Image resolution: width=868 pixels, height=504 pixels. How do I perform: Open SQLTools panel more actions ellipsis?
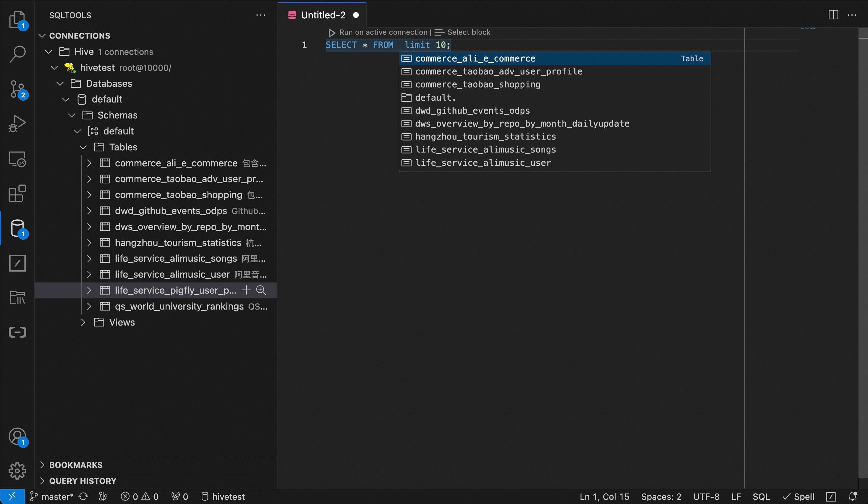[x=260, y=15]
